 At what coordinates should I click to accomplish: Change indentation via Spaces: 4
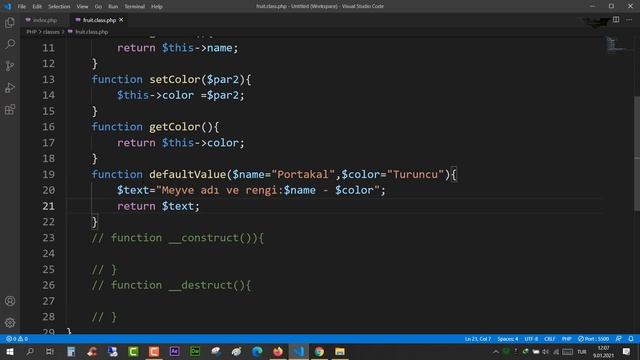tap(507, 339)
